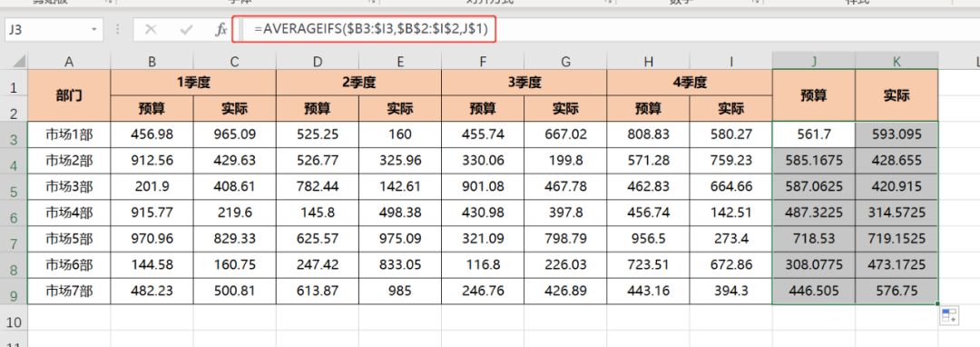Click cell with value 833.05
980x347 pixels.
point(400,265)
